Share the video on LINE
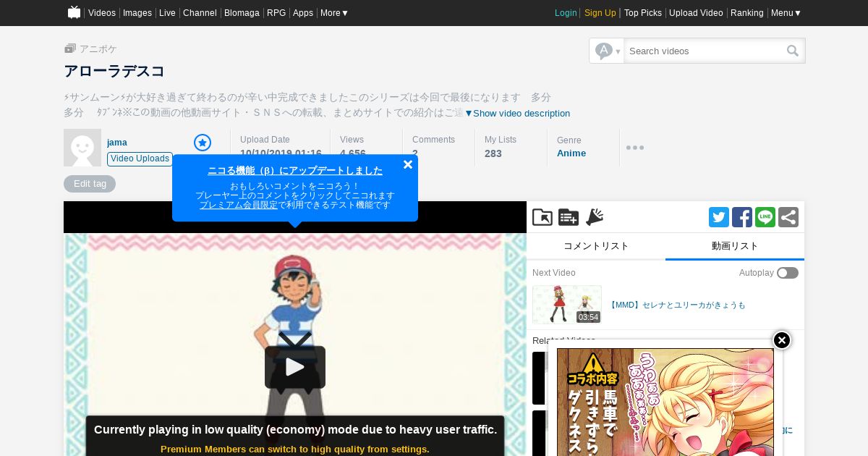The image size is (868, 456). pyautogui.click(x=765, y=217)
